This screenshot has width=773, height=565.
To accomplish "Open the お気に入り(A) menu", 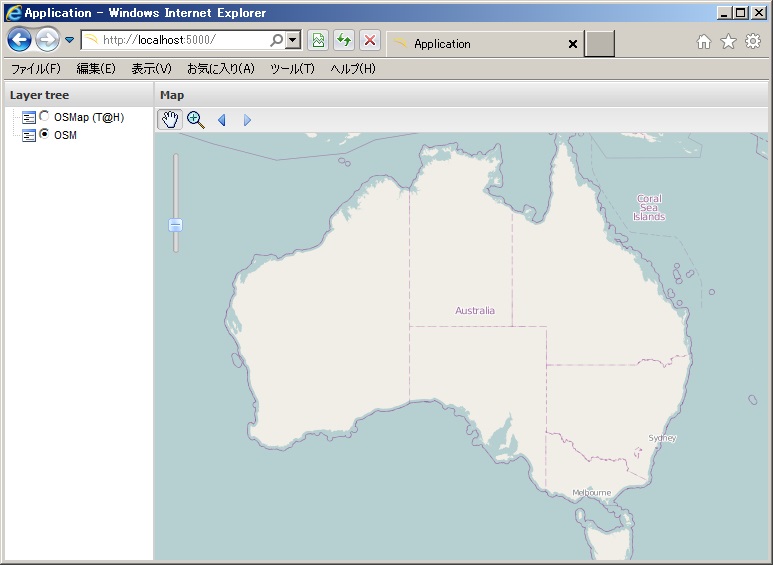I will pyautogui.click(x=220, y=69).
